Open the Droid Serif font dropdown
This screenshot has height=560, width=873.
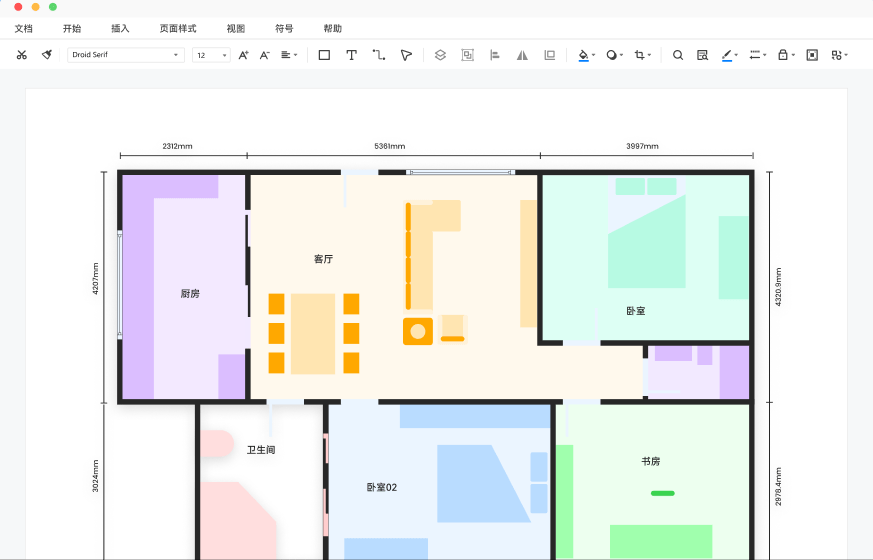(x=126, y=55)
